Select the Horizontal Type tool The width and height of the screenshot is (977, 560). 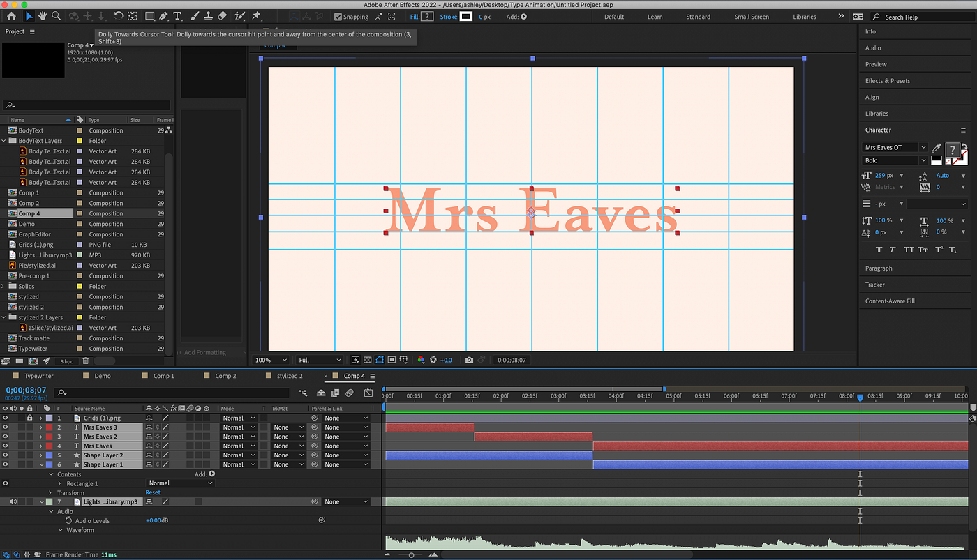[177, 16]
